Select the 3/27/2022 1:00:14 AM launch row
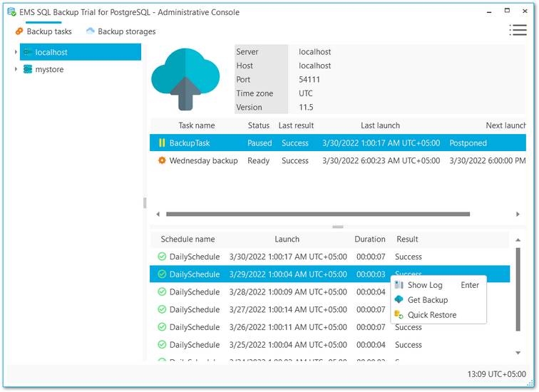Viewport: 539px width, 392px height. pos(270,309)
